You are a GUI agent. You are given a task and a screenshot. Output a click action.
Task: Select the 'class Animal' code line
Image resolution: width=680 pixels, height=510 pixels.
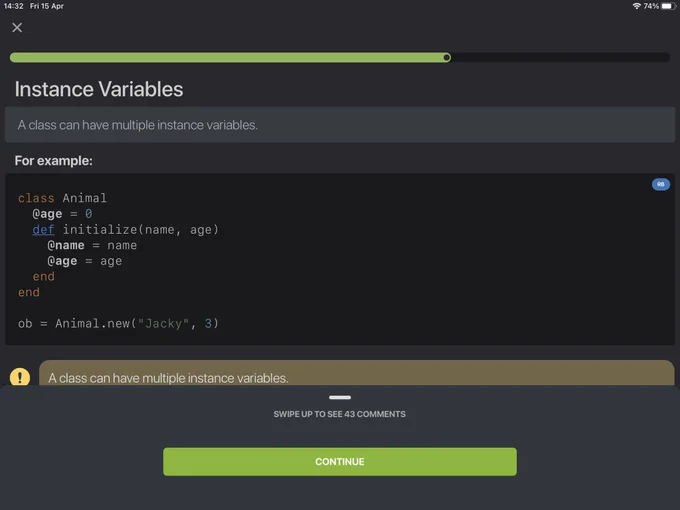(x=62, y=198)
